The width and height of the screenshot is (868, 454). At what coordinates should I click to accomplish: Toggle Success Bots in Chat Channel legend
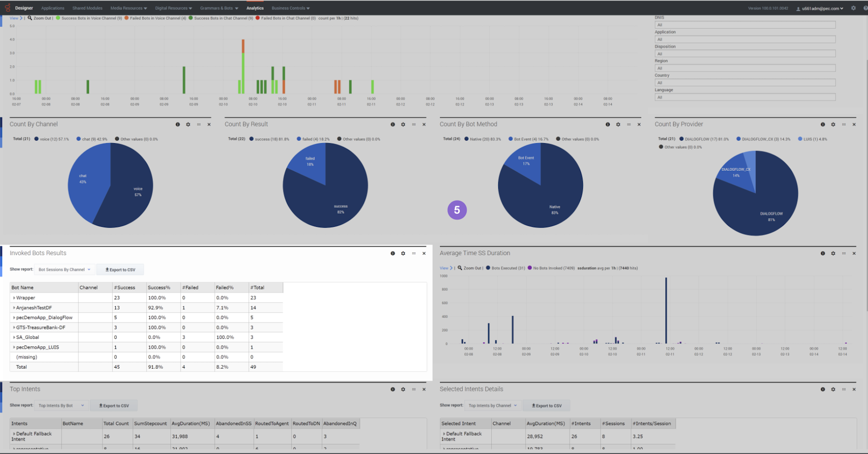[221, 18]
